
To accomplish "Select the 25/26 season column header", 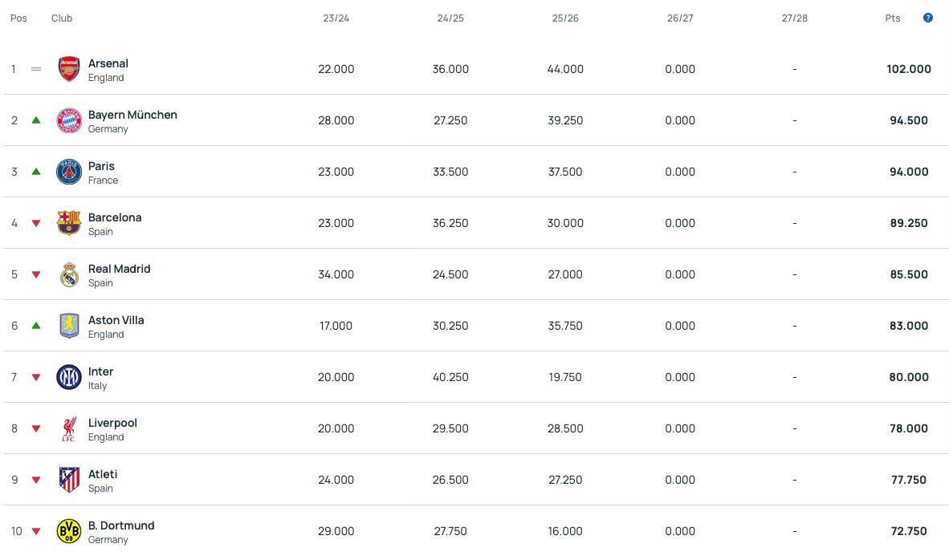I will point(565,18).
